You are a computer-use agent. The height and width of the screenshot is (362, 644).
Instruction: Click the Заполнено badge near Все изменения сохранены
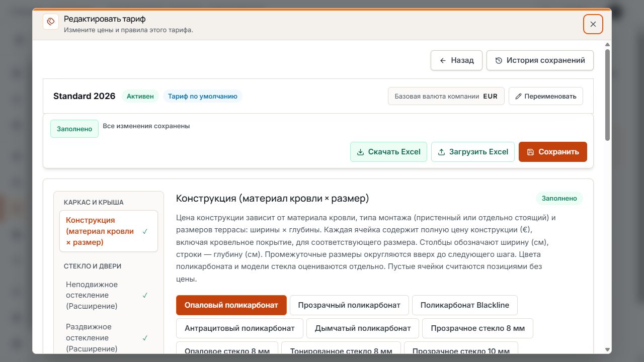pos(74,129)
